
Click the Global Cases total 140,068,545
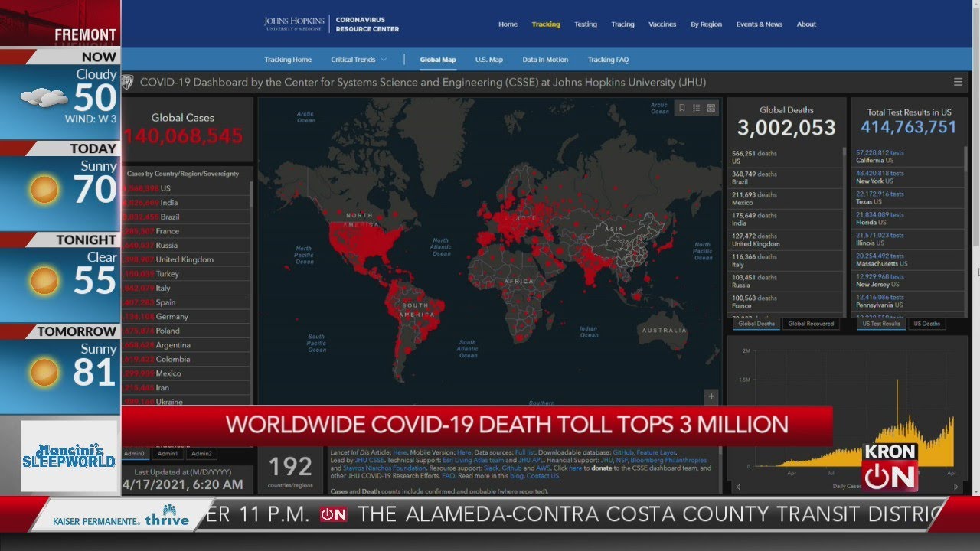tap(183, 136)
